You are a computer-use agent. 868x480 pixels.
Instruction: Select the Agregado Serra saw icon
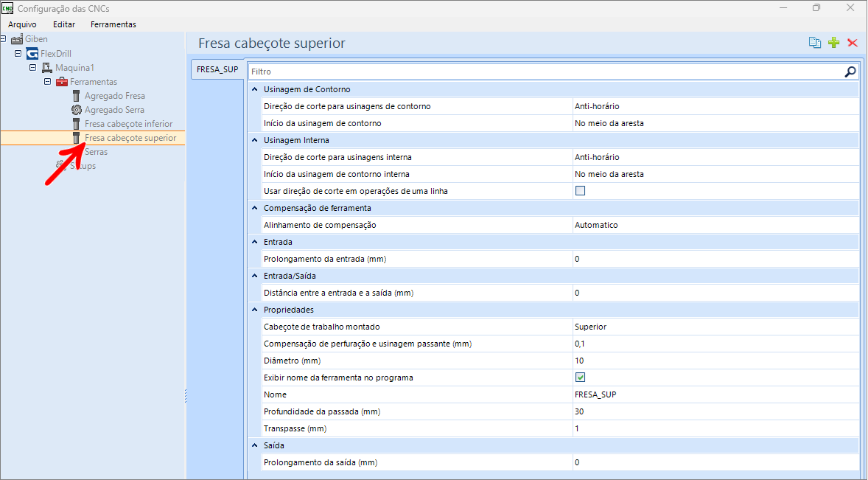(x=76, y=110)
